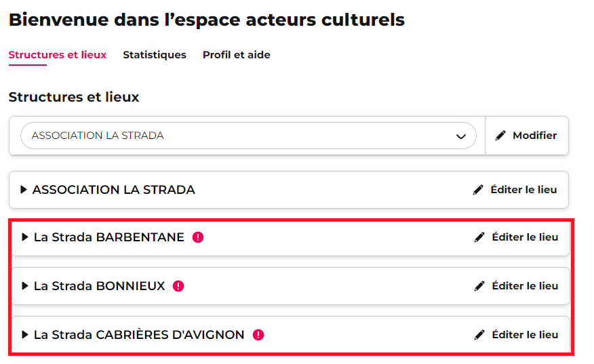Click pencil icon in CABRIÈRES D'AVIGNON row
Screen dimensions: 594x364
pos(479,335)
